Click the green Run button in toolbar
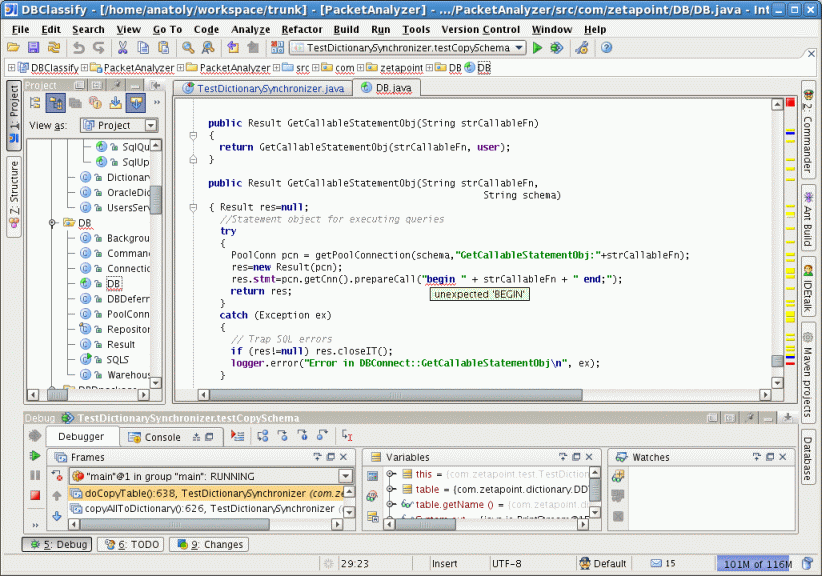 pos(538,48)
